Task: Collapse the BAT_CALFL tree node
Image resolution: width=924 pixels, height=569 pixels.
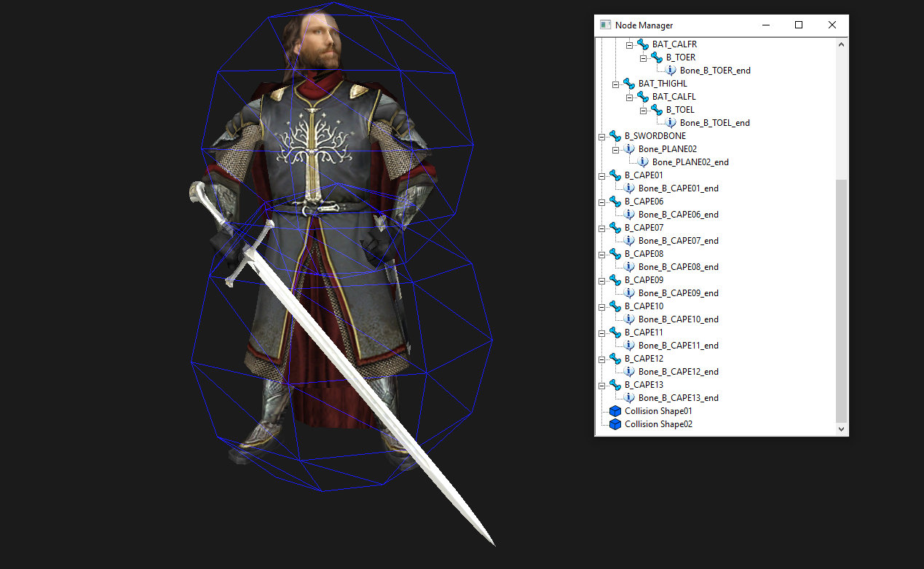Action: click(x=629, y=97)
